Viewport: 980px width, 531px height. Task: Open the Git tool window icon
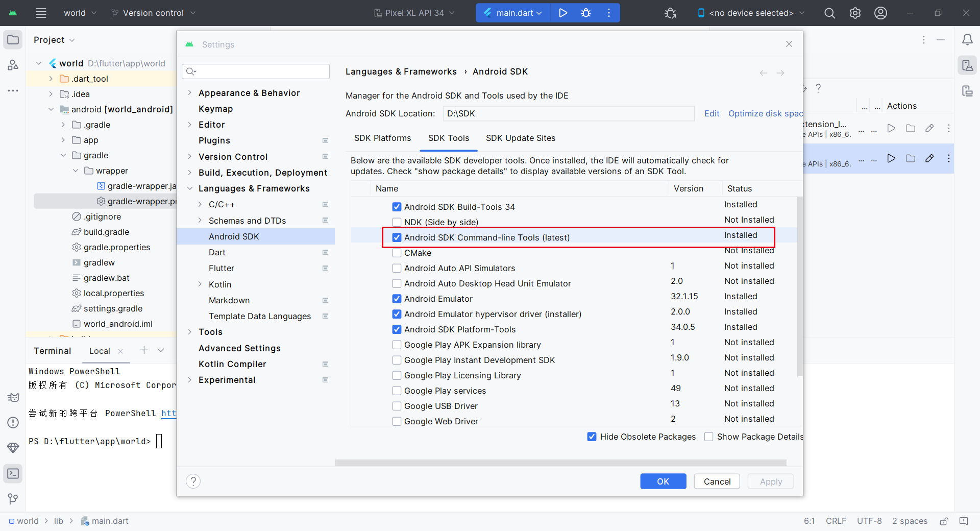[x=13, y=499]
